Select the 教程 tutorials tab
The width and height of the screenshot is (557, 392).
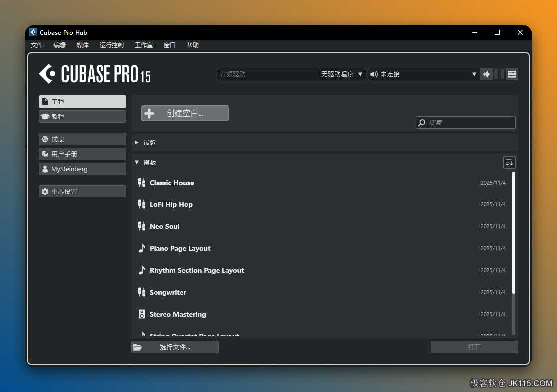(82, 117)
